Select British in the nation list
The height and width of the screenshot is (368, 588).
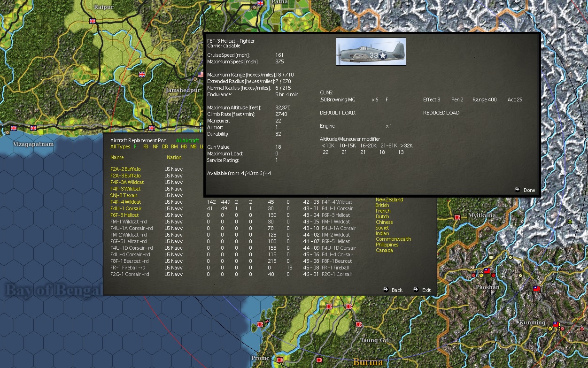click(x=382, y=205)
